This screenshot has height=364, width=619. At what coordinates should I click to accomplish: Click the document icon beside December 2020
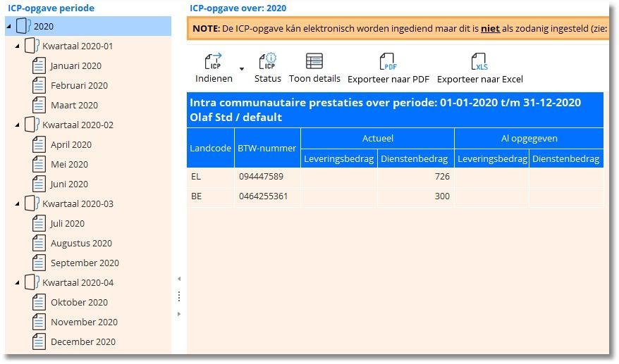tap(39, 342)
